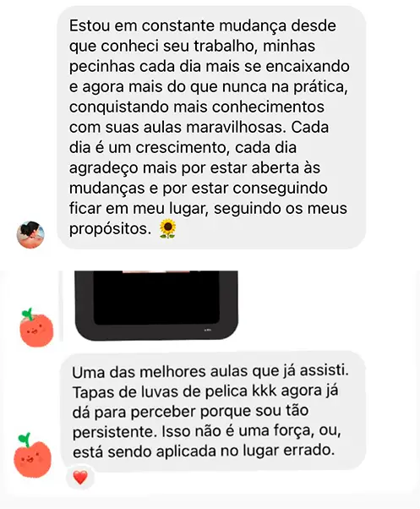Click the tiny white mark on black image
Viewport: 420px width, 509px height.
(x=207, y=330)
